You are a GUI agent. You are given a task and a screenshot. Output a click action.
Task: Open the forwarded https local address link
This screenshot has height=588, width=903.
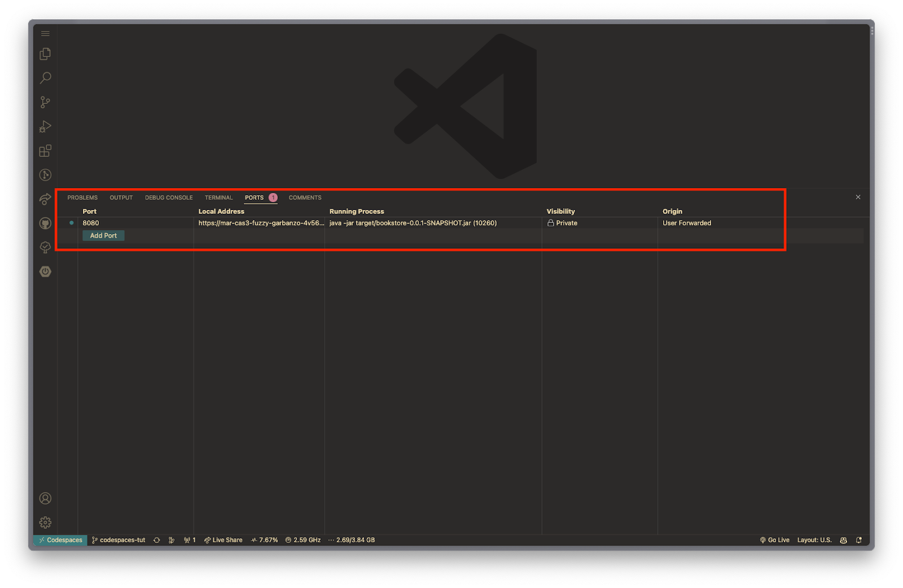tap(261, 223)
